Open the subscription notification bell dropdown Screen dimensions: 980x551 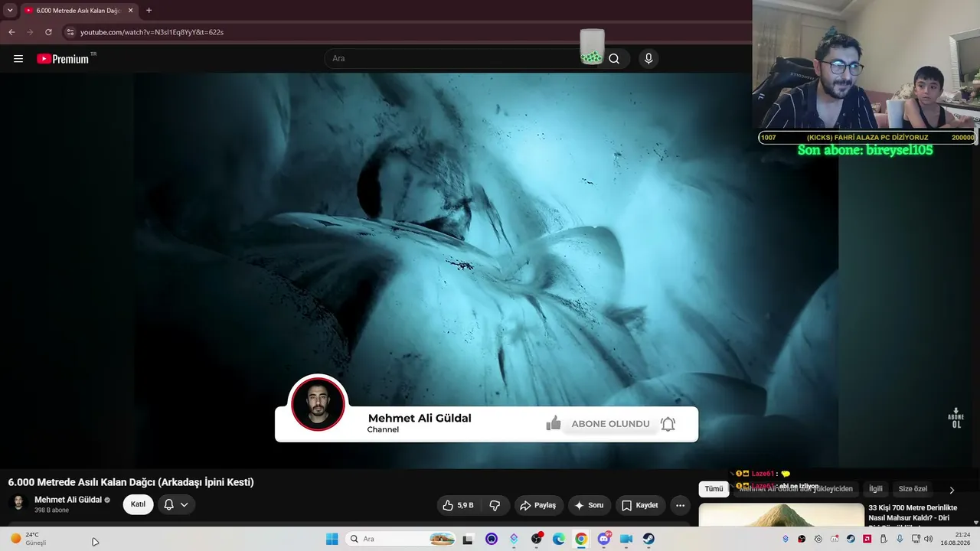176,504
